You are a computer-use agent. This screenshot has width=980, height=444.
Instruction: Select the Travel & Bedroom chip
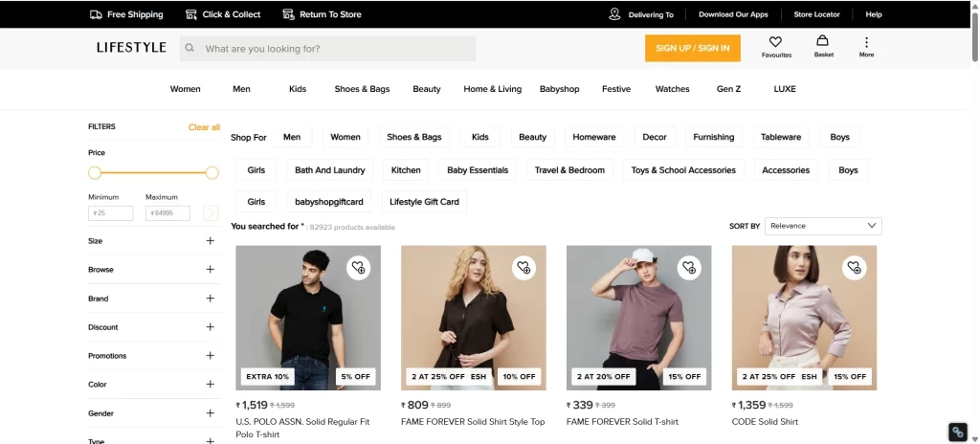coord(569,170)
